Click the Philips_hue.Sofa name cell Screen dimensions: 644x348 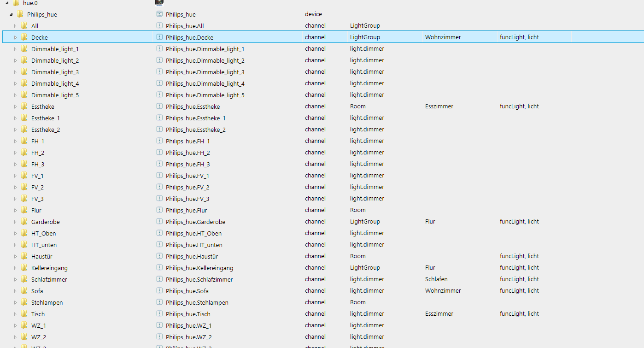(x=187, y=291)
